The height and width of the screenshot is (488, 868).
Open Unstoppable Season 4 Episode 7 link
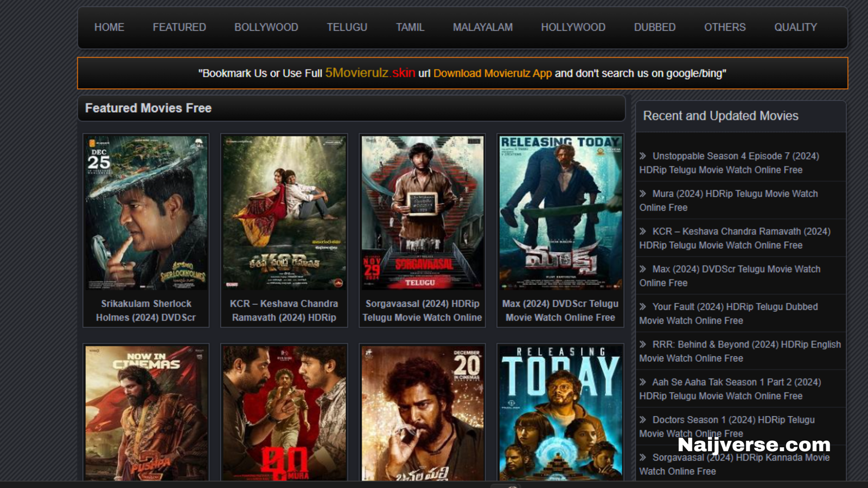tap(729, 163)
